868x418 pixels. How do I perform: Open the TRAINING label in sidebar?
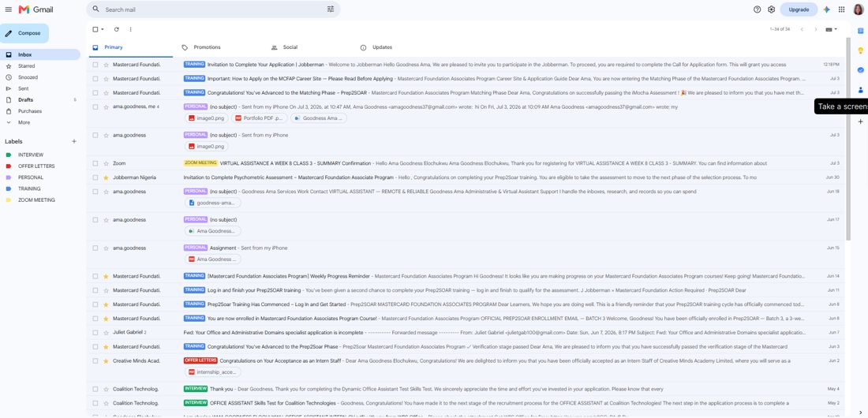click(x=28, y=188)
